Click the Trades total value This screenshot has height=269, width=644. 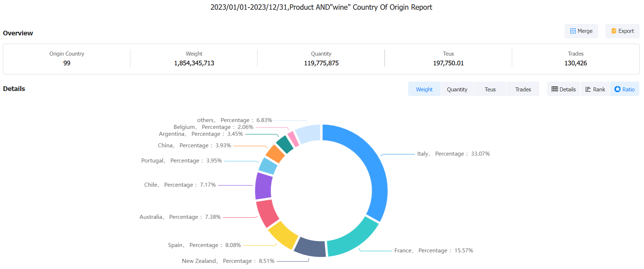coord(575,63)
